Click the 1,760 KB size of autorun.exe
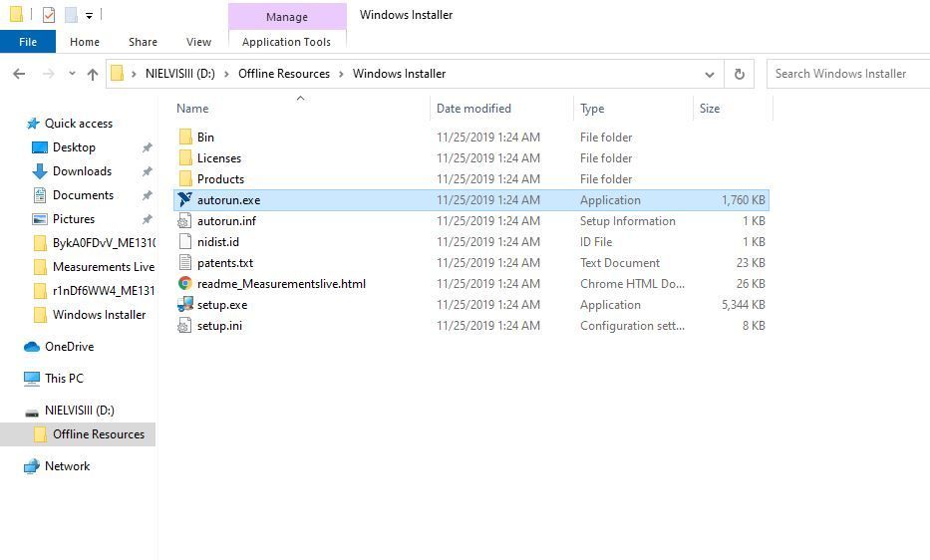The image size is (930, 560). click(744, 200)
